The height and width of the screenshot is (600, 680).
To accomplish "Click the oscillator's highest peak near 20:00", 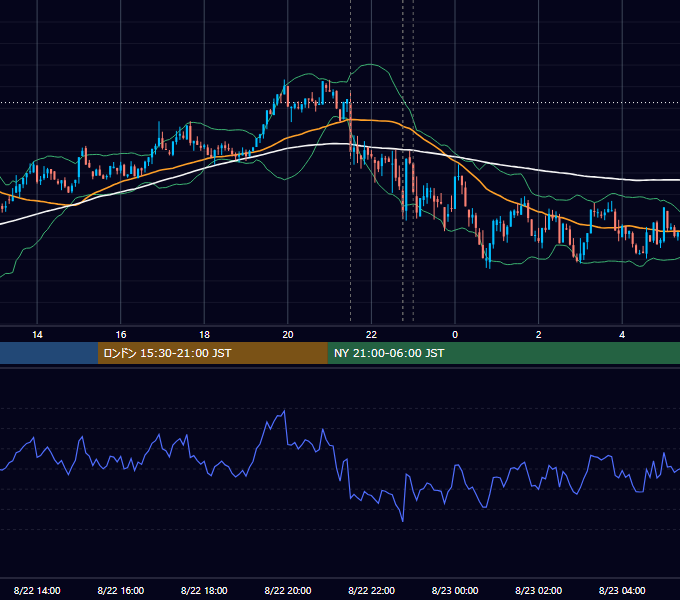I will tap(284, 411).
